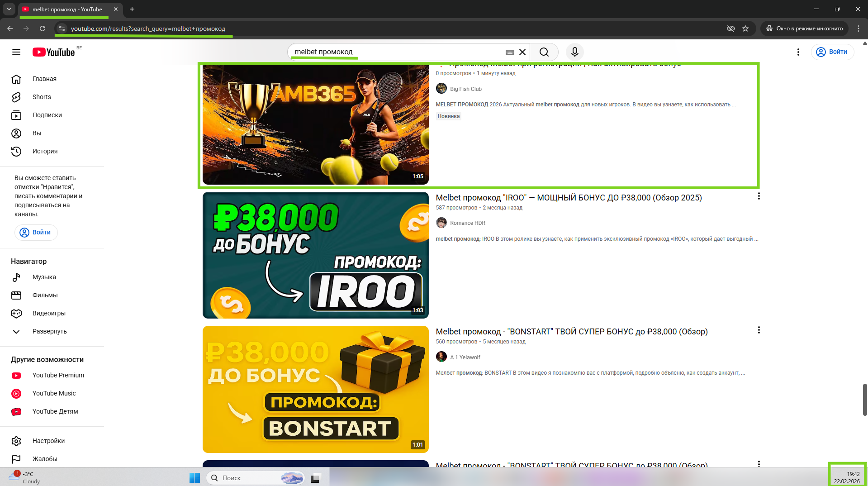The width and height of the screenshot is (868, 486).
Task: Open Task View on the taskbar
Action: [316, 478]
